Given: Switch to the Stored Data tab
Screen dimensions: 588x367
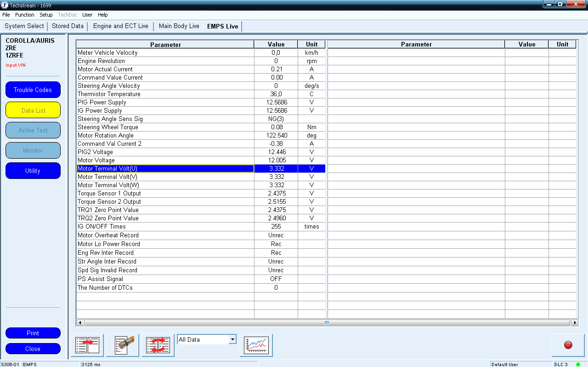Looking at the screenshot, I should (x=68, y=26).
